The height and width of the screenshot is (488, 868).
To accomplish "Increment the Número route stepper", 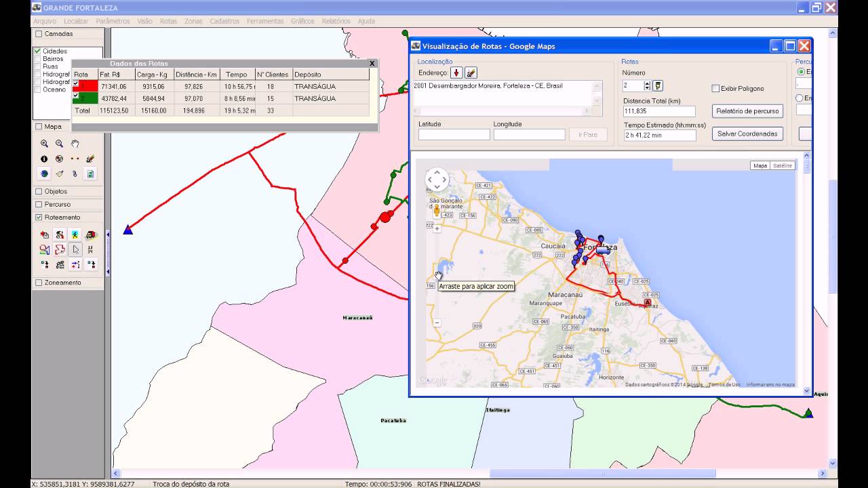I will [x=648, y=83].
